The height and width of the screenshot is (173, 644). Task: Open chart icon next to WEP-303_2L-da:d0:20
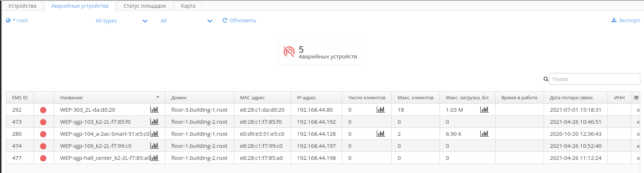tap(154, 109)
